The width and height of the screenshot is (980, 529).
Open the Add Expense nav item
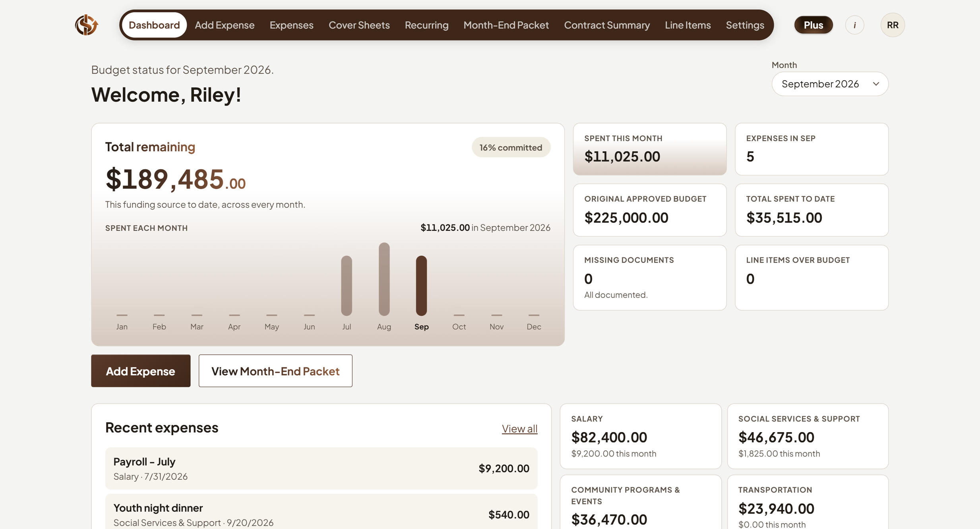coord(225,25)
